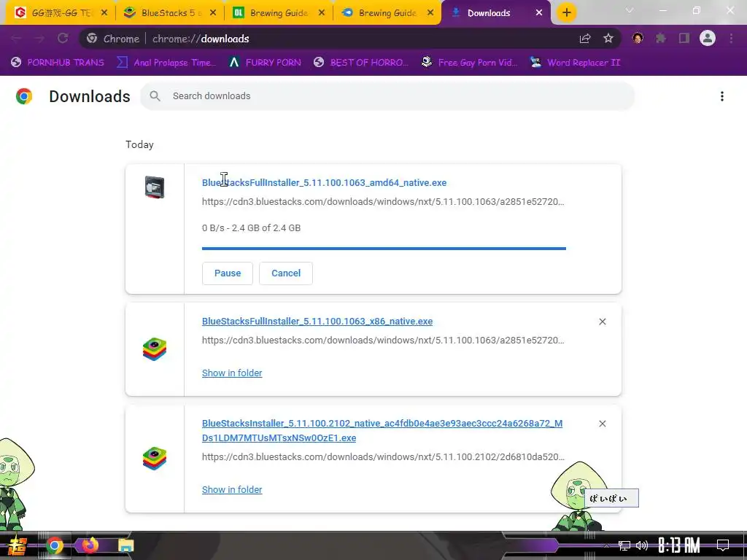The height and width of the screenshot is (560, 747).
Task: Open the notification center icon
Action: [x=723, y=545]
